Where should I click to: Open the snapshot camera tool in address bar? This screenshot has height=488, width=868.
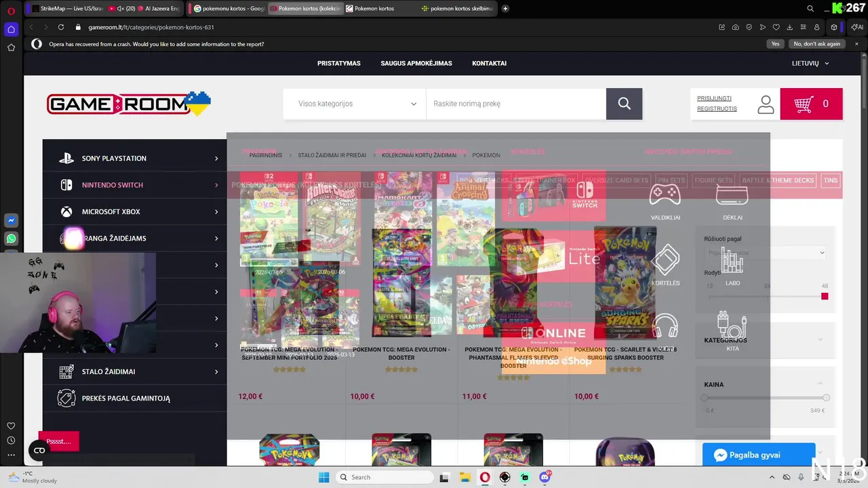[736, 27]
